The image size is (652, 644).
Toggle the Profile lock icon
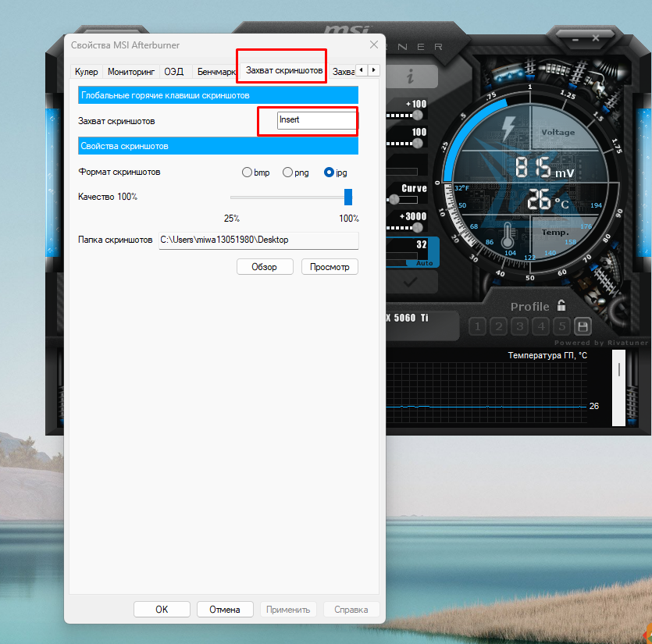[x=561, y=305]
